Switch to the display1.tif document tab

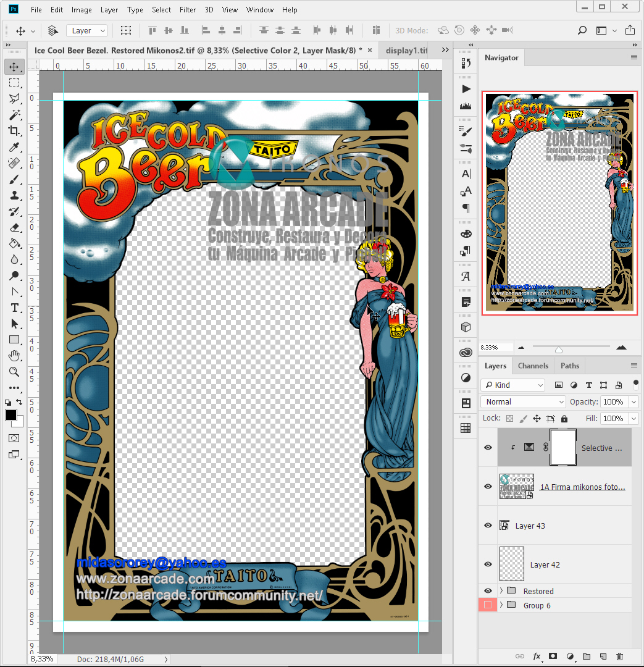[x=406, y=50]
